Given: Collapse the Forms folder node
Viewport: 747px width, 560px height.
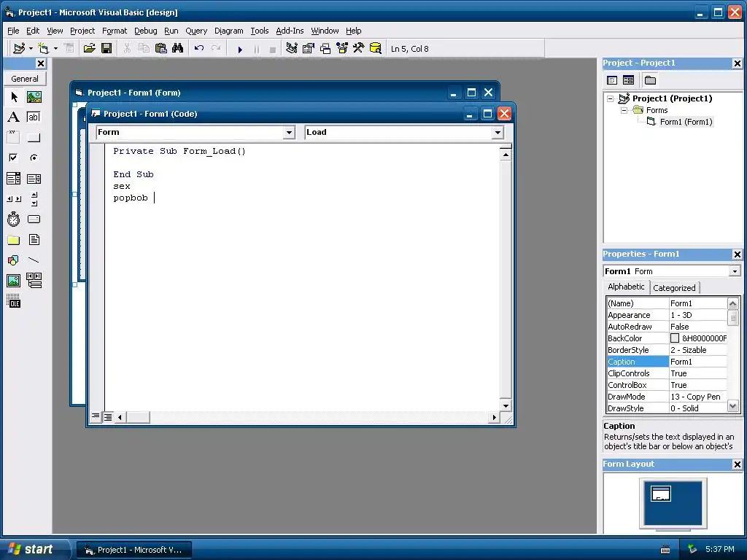Looking at the screenshot, I should click(624, 110).
